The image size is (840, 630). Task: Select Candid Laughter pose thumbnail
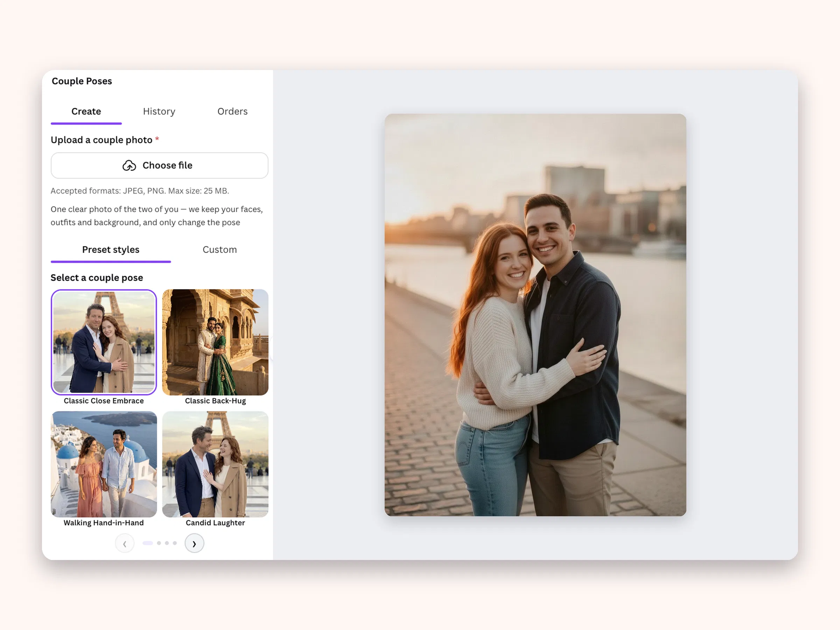point(215,464)
